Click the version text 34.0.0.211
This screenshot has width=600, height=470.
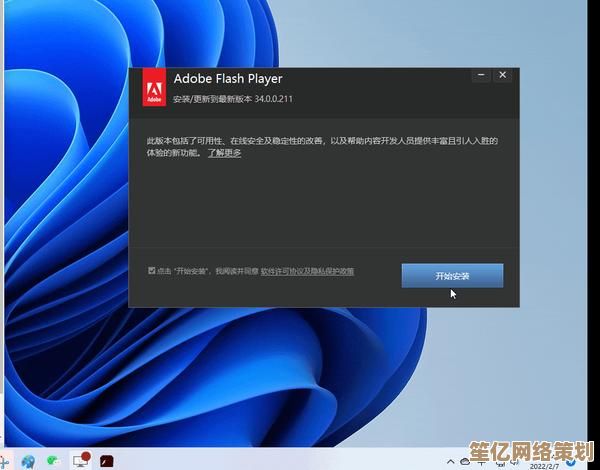[274, 99]
